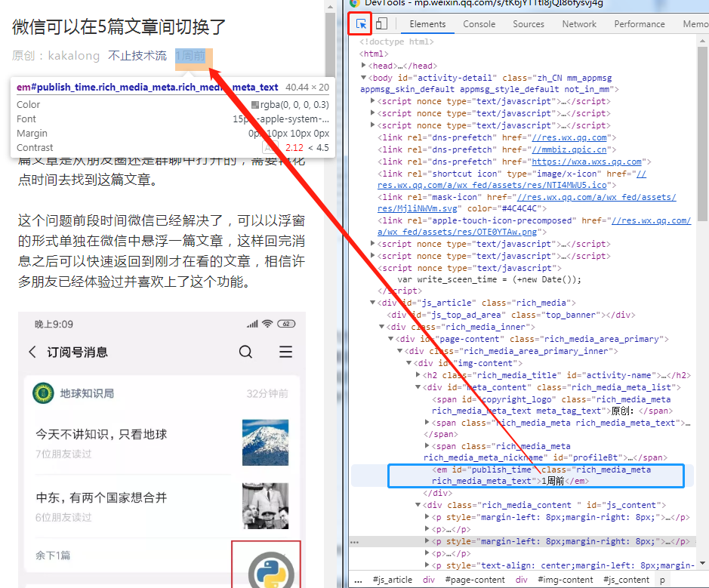Image resolution: width=709 pixels, height=588 pixels.
Task: Click the #js_article breadcrumb
Action: click(x=393, y=580)
